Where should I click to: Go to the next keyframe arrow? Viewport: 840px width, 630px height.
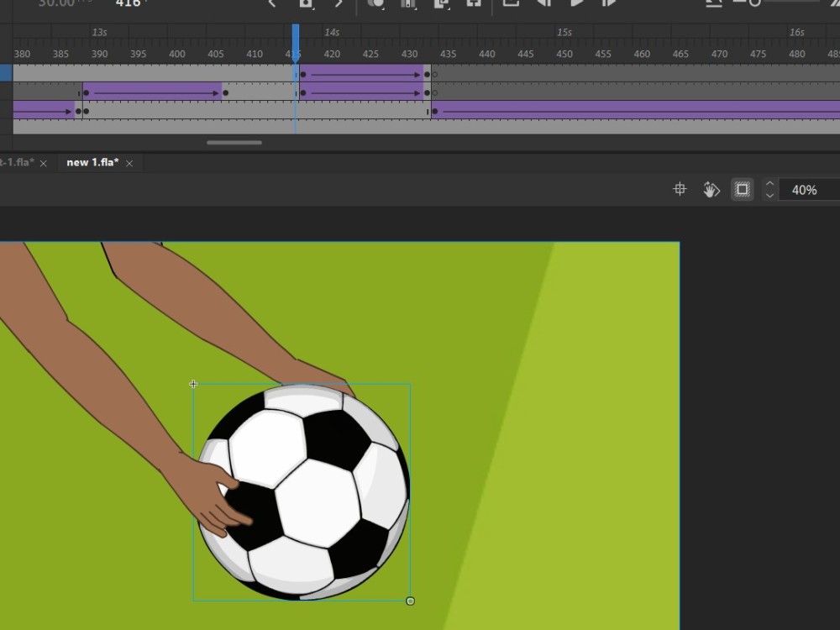[338, 3]
